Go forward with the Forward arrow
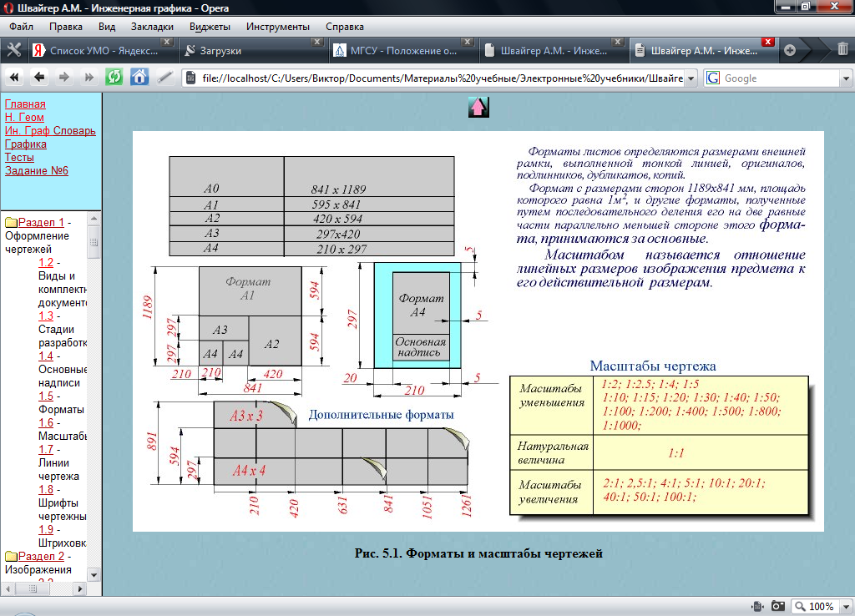 (63, 78)
